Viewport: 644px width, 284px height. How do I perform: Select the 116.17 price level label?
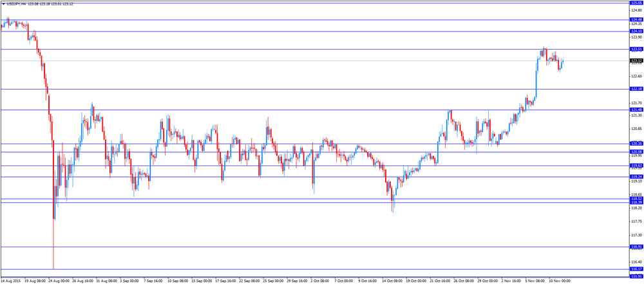tap(636, 269)
